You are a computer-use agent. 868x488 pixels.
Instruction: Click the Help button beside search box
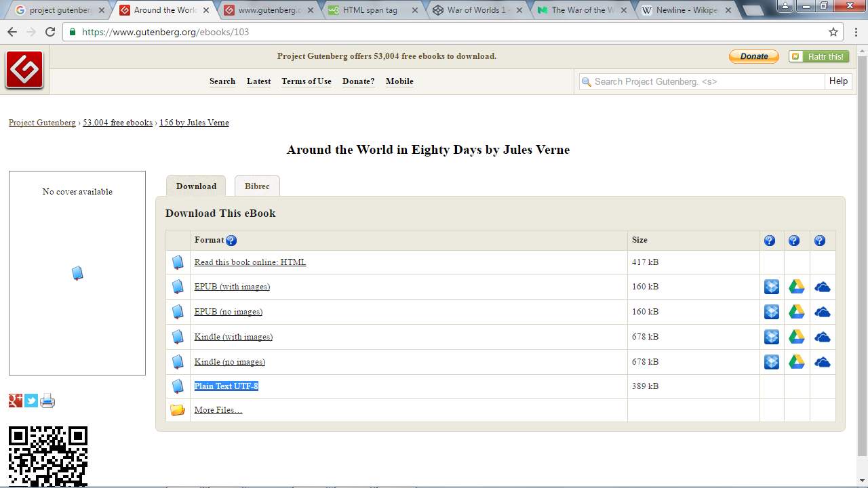838,81
